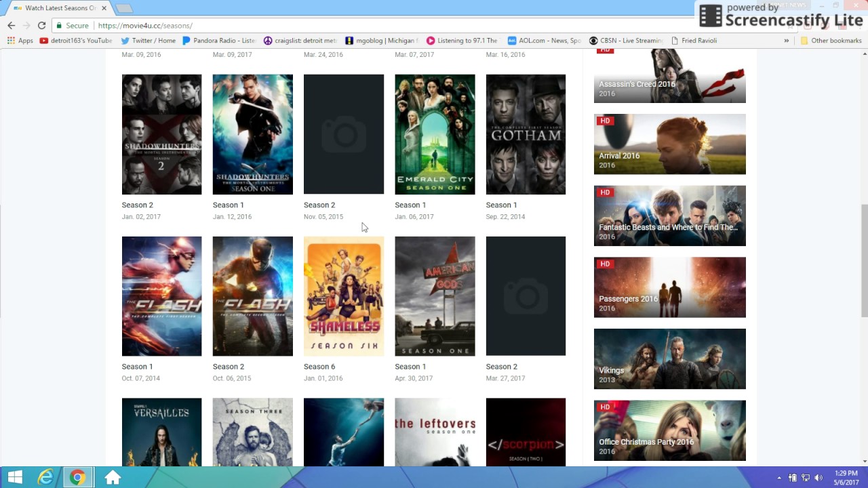This screenshot has width=868, height=488.
Task: Click date text Oct. 07, 2014
Action: click(x=141, y=378)
